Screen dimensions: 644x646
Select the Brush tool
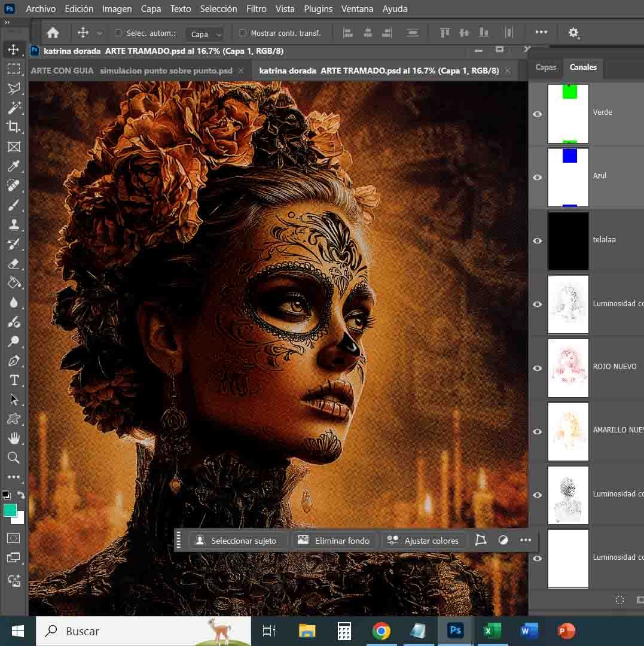(x=13, y=205)
